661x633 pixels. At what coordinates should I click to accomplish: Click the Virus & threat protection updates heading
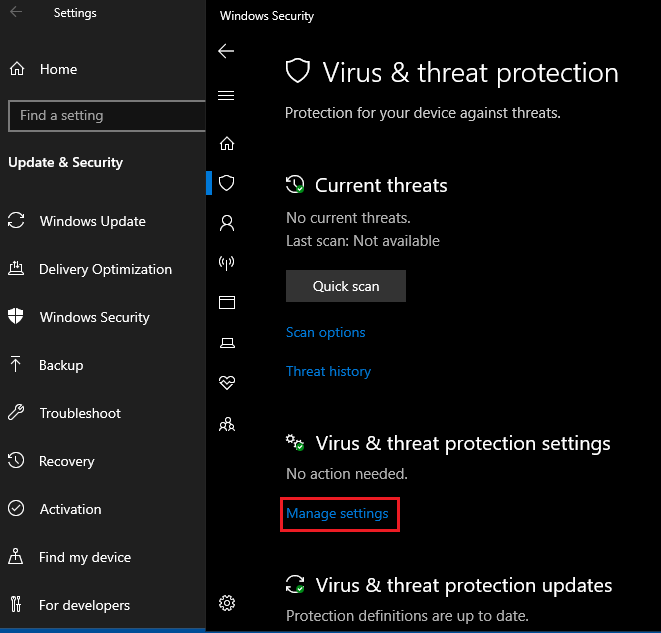(464, 586)
